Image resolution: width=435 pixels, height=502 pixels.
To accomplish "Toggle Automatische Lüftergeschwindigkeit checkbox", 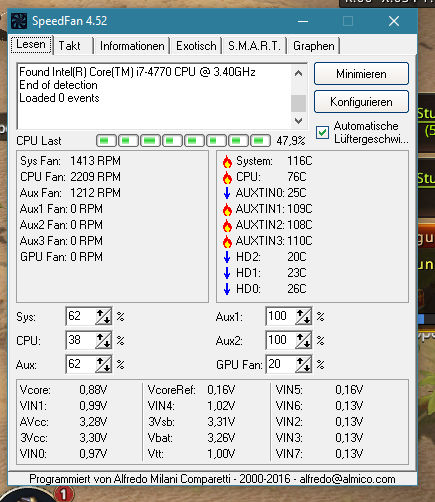I will [x=322, y=133].
